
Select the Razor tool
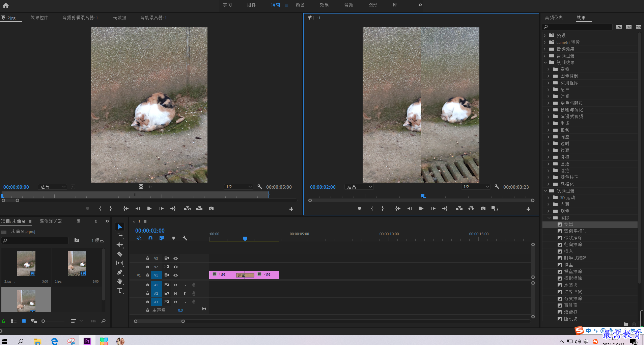(120, 254)
